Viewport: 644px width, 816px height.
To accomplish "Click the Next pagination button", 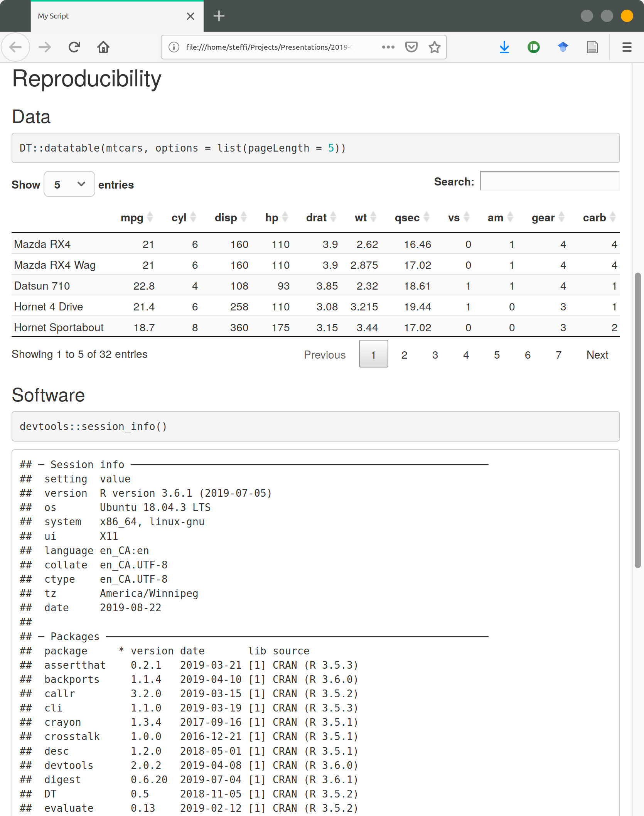I will coord(597,355).
